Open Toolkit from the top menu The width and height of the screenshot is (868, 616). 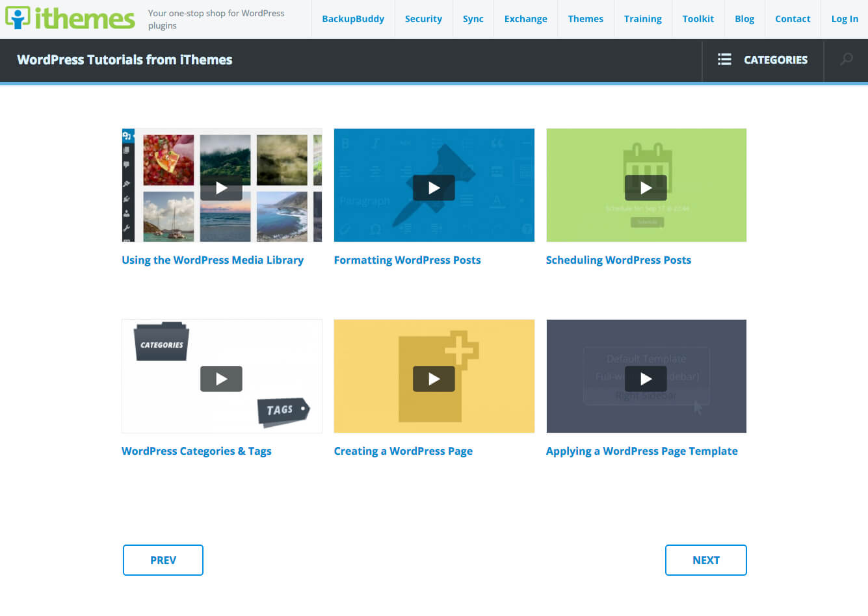point(698,19)
